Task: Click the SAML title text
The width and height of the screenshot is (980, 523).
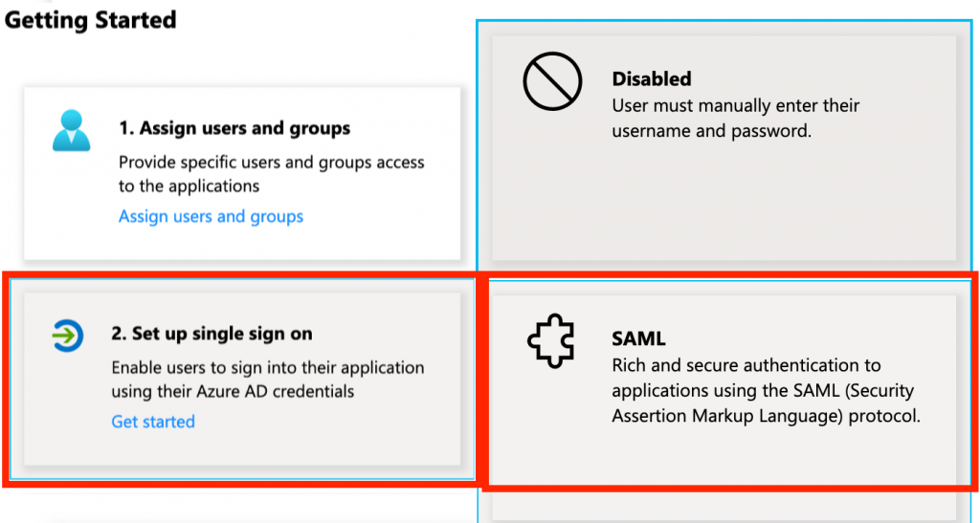Action: coord(638,338)
